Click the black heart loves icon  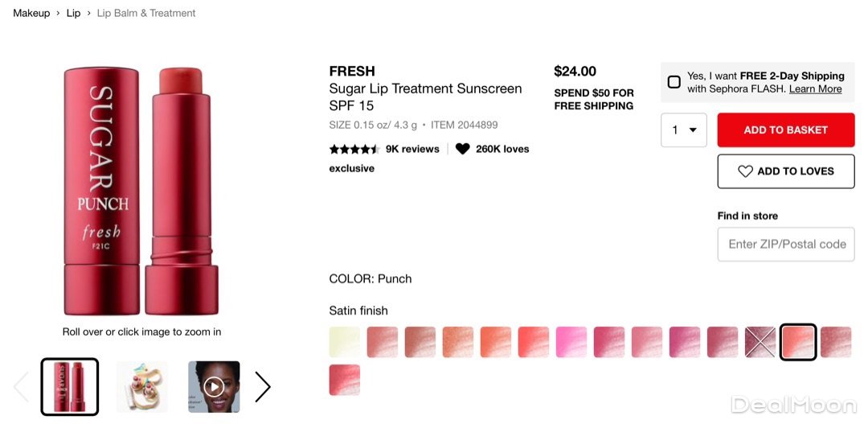(462, 149)
